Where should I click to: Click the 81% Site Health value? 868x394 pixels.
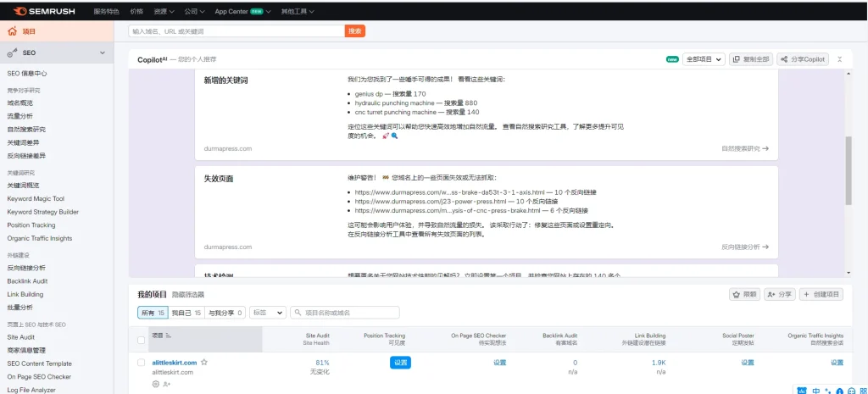pyautogui.click(x=323, y=363)
